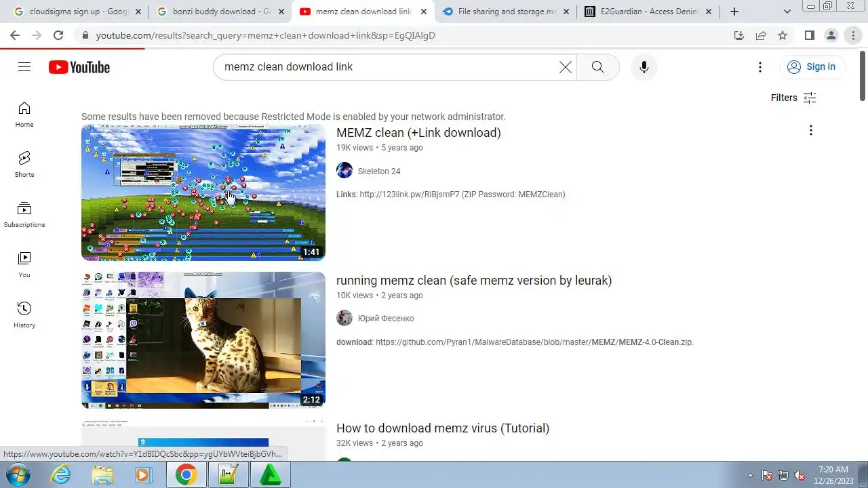Open 'running memz clean (safe memz version by leurak)' title
This screenshot has width=868, height=488.
point(474,281)
